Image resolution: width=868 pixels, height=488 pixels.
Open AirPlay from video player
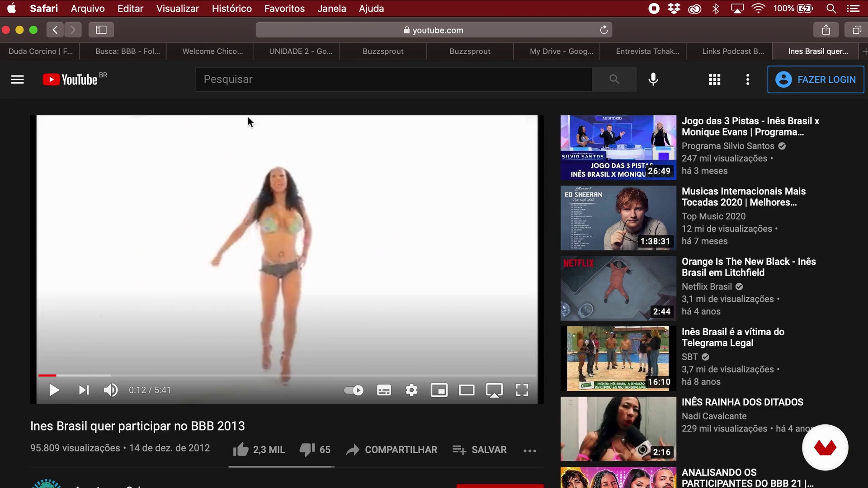click(494, 390)
